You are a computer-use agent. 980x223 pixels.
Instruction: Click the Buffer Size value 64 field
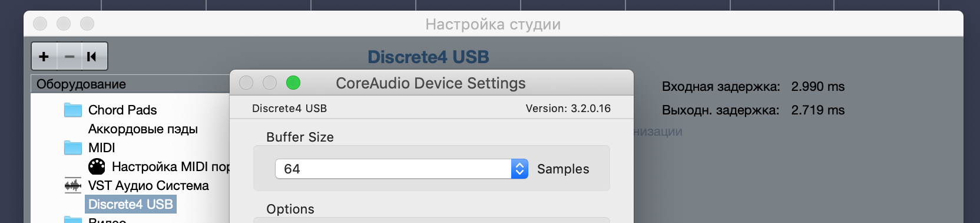coord(393,169)
